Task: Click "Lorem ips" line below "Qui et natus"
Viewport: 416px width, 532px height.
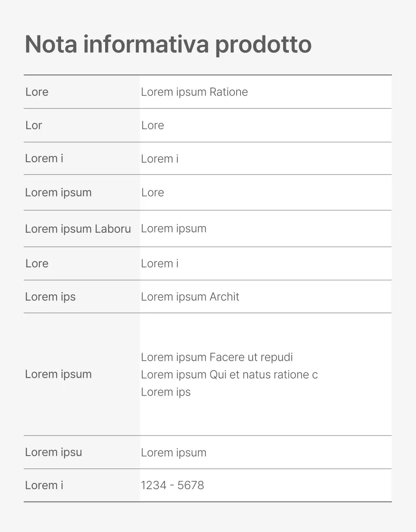Action: 165,392
